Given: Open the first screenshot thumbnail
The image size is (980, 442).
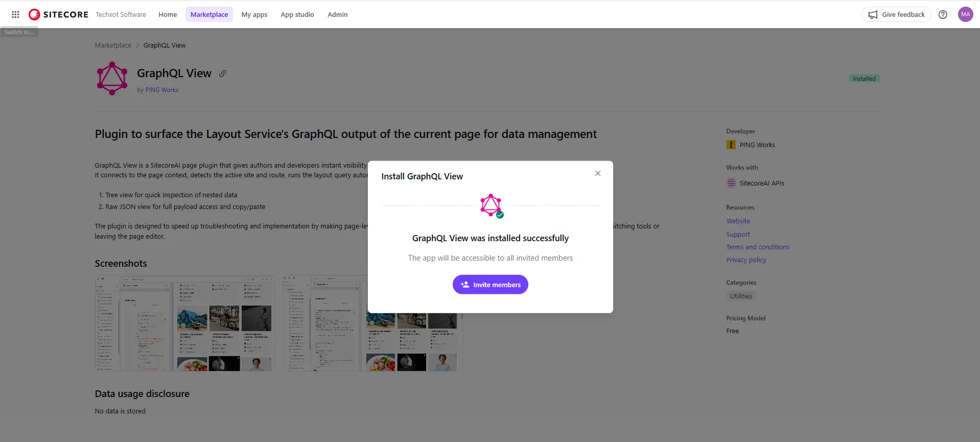Looking at the screenshot, I should [x=185, y=323].
